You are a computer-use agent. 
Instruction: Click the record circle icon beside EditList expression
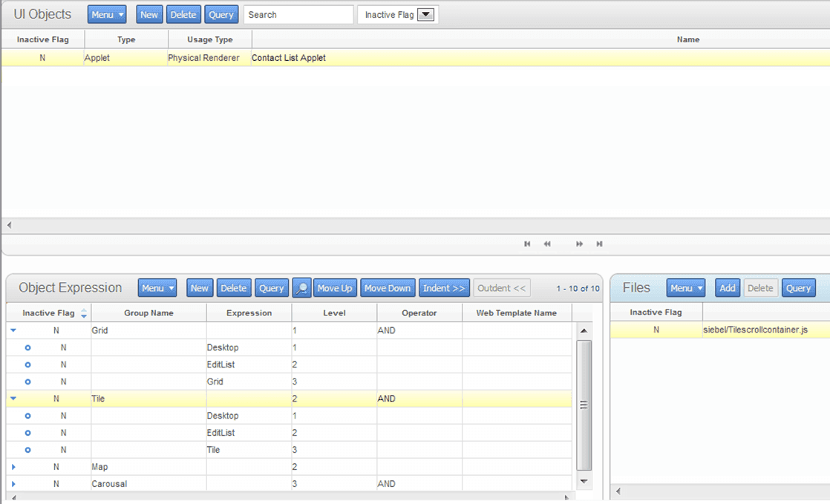point(27,364)
